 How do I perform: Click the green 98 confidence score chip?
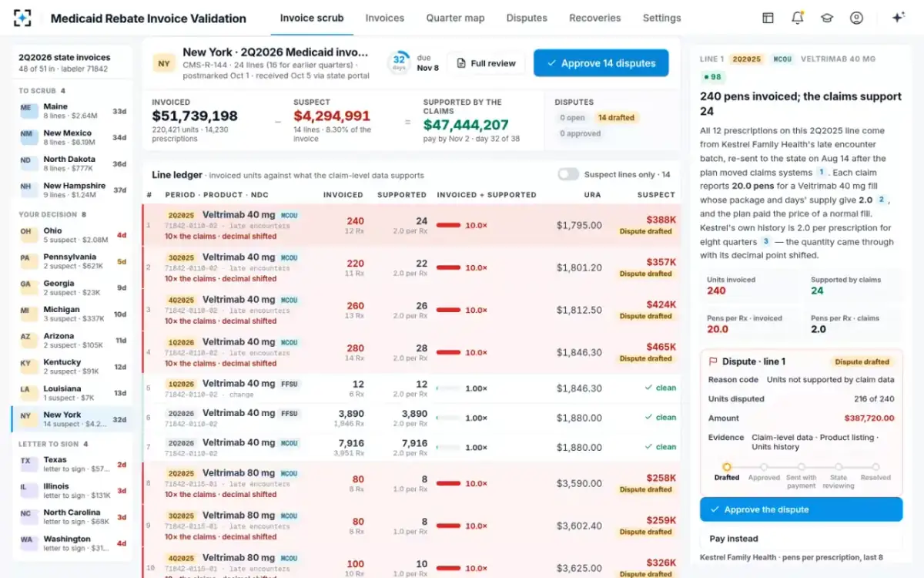(x=713, y=77)
